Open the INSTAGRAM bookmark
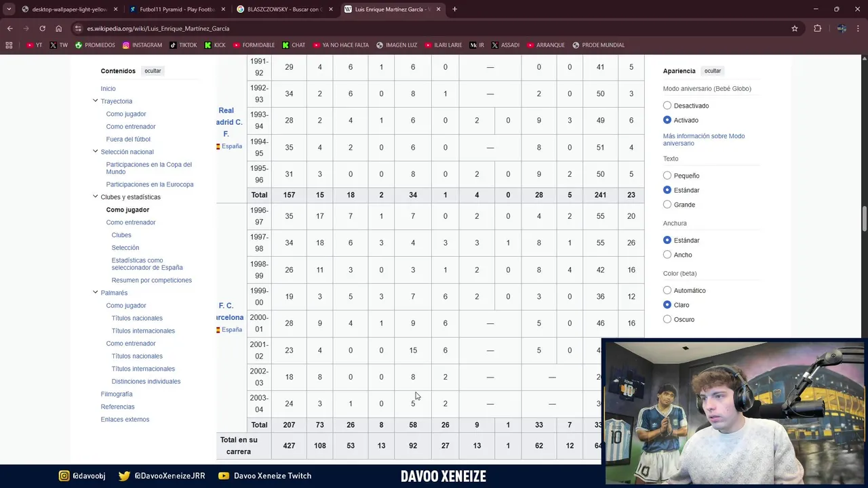 (x=142, y=45)
